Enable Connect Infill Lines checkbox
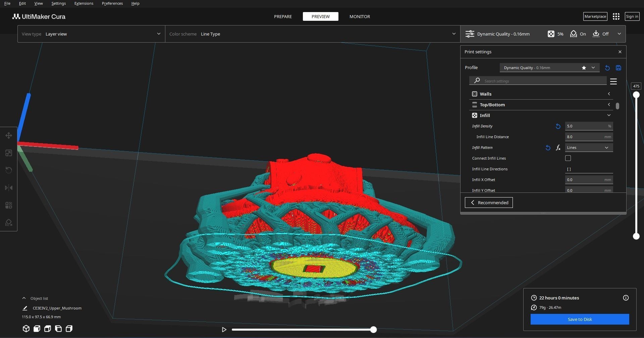 click(x=568, y=158)
